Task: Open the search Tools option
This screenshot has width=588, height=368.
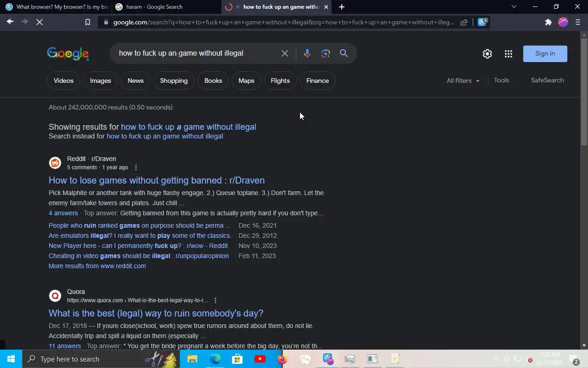Action: [x=501, y=80]
